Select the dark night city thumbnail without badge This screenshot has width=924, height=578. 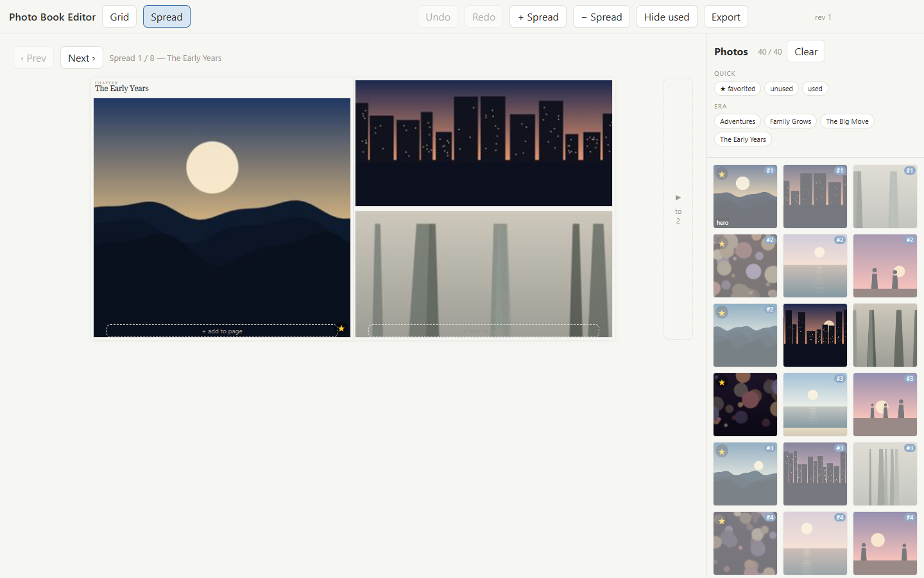(815, 335)
